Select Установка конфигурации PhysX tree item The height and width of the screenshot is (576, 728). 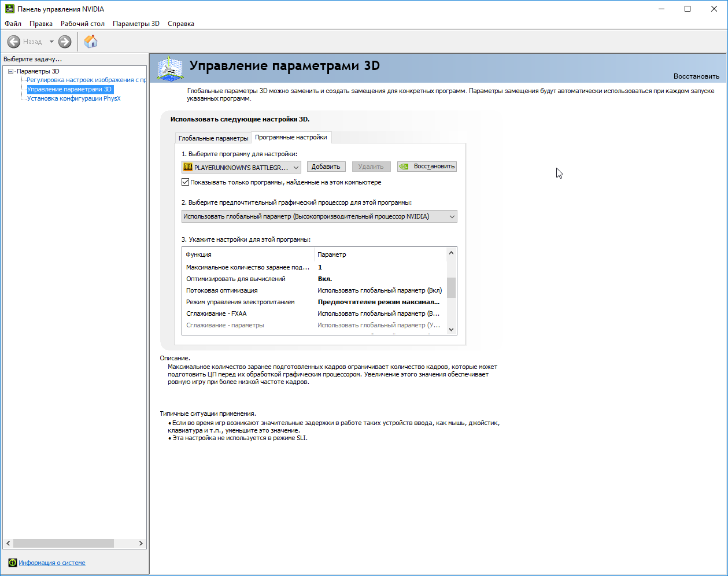click(73, 98)
